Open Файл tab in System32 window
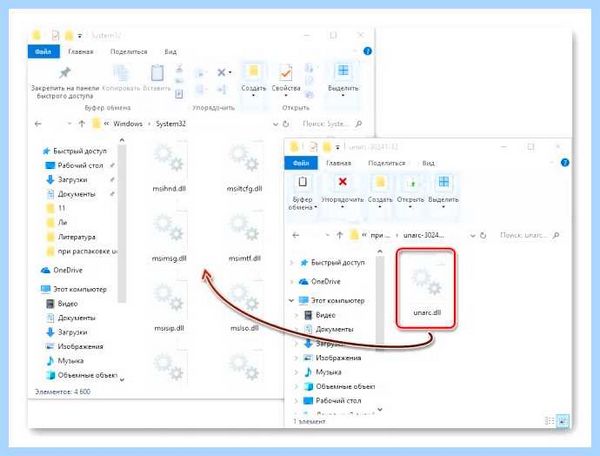Screen dimensions: 600x456 (43, 51)
